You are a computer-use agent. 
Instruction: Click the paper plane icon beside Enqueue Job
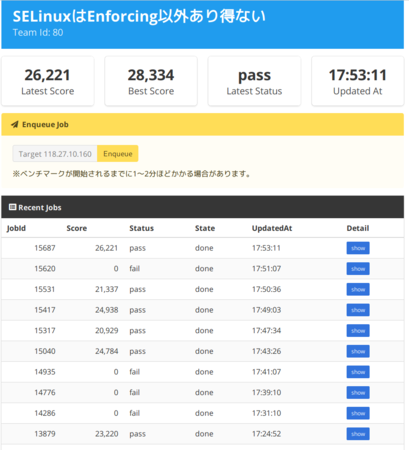[15, 125]
